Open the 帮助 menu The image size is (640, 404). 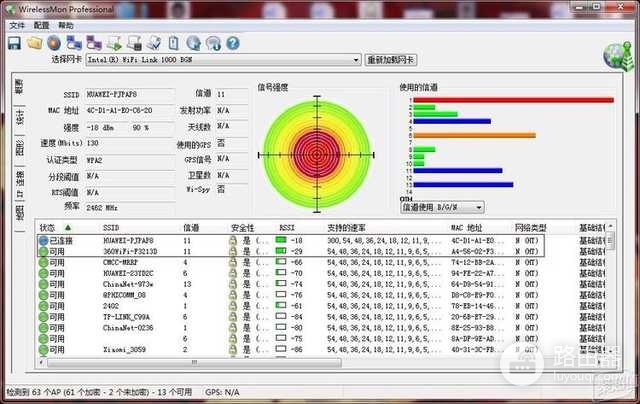pos(66,25)
